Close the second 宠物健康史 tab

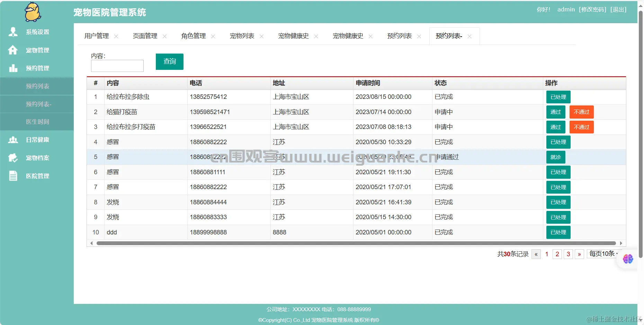click(370, 36)
